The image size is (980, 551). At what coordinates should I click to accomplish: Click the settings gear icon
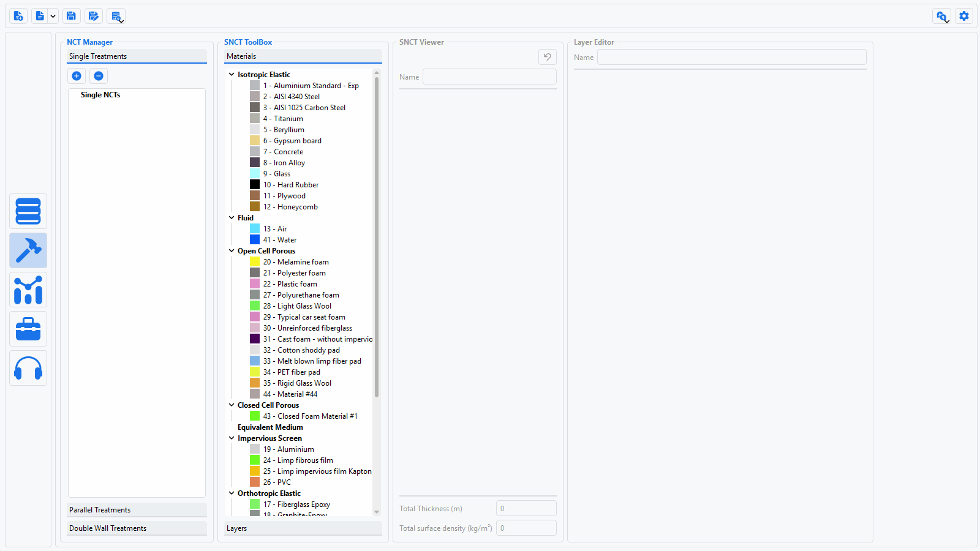964,16
